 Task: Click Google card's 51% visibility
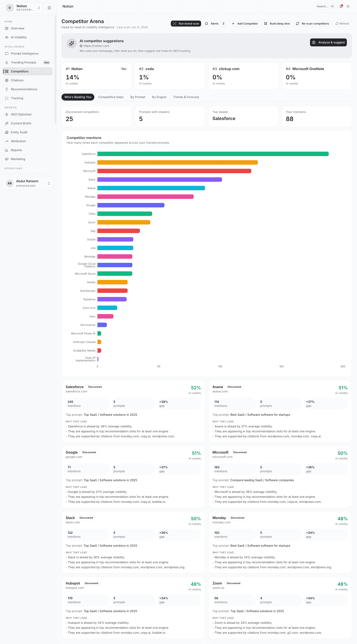[x=196, y=453]
